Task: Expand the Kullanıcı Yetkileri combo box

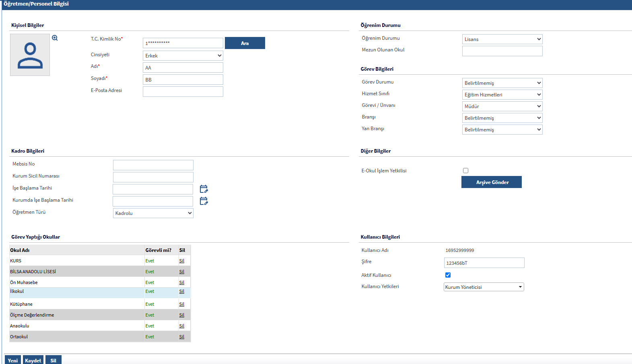Action: (x=484, y=287)
